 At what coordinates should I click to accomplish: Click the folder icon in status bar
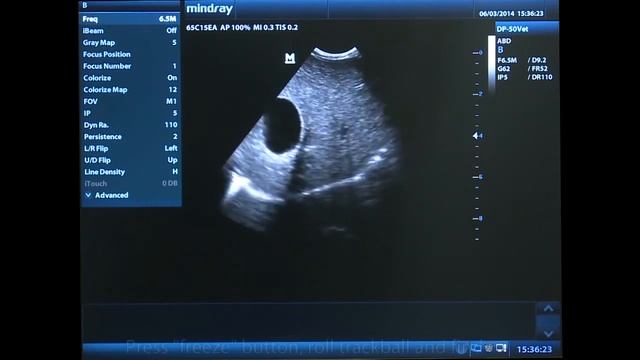pos(476,348)
